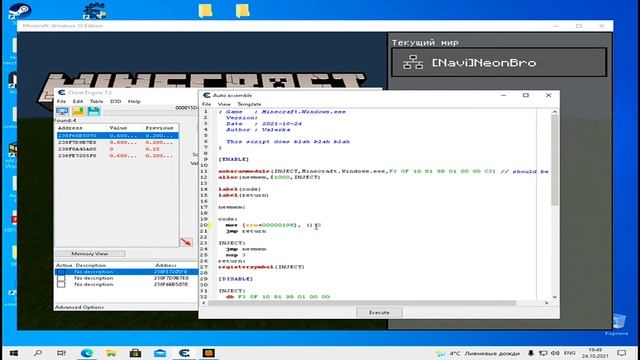Click the Execute button in Auto assemble
640x360 pixels.
379,312
